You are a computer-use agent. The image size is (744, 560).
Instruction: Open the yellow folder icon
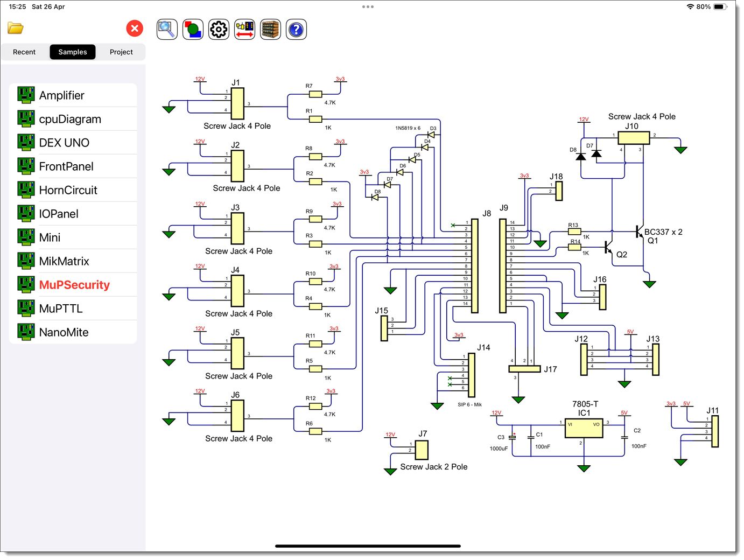16,28
